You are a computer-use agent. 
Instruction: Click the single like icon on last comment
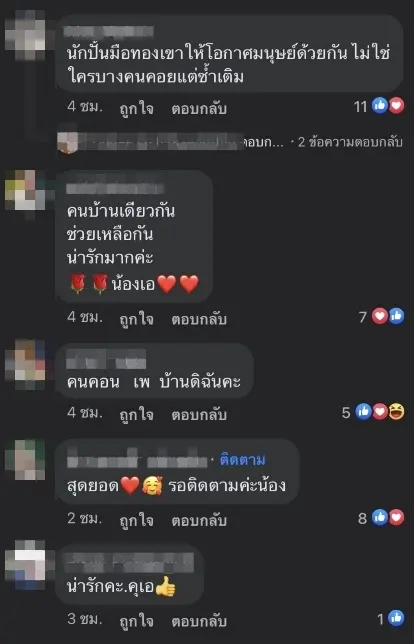click(396, 618)
